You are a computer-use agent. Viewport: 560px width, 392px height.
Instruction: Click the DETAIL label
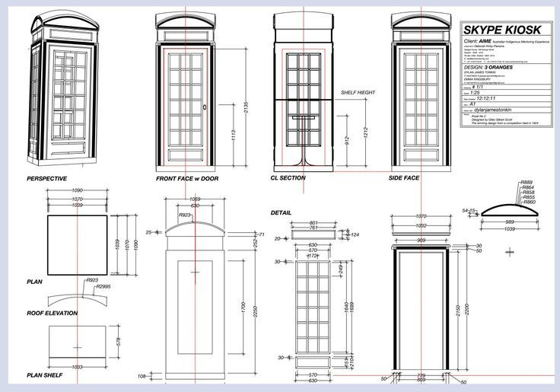click(x=282, y=212)
